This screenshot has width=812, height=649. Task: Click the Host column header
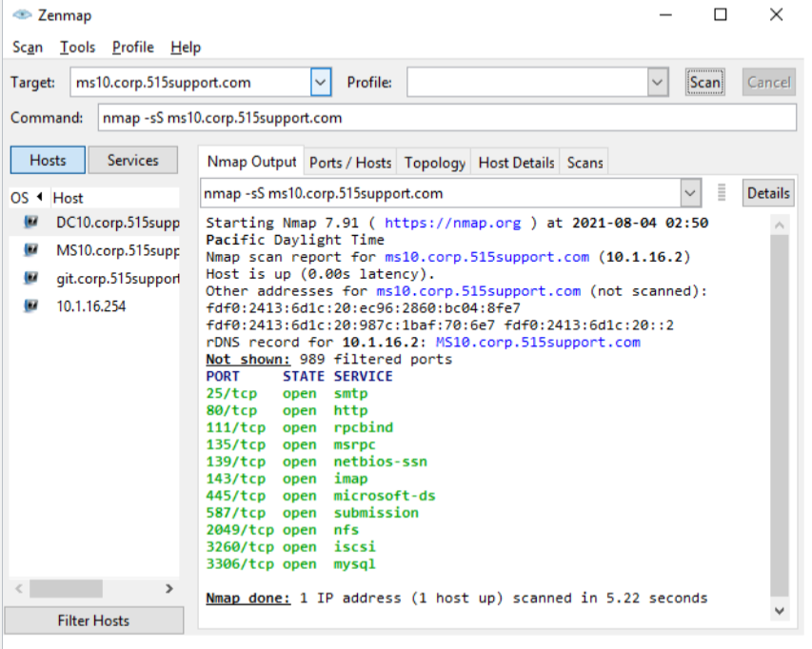(x=115, y=198)
